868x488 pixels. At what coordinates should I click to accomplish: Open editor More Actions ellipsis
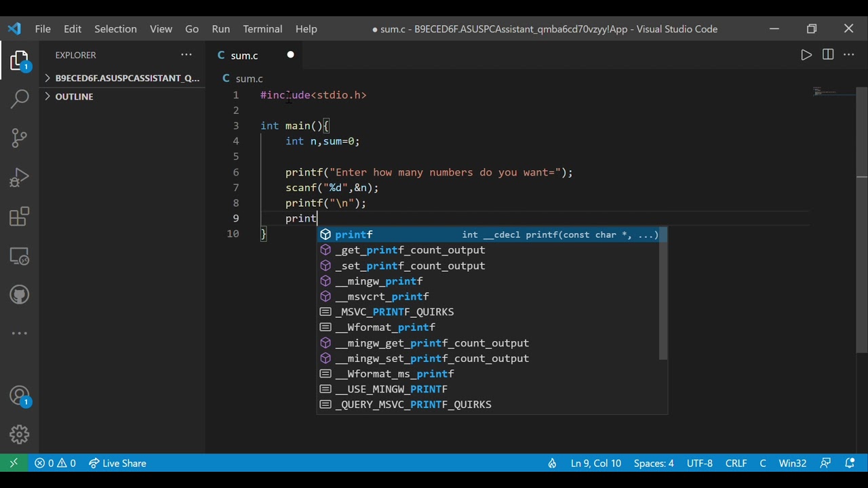click(849, 55)
